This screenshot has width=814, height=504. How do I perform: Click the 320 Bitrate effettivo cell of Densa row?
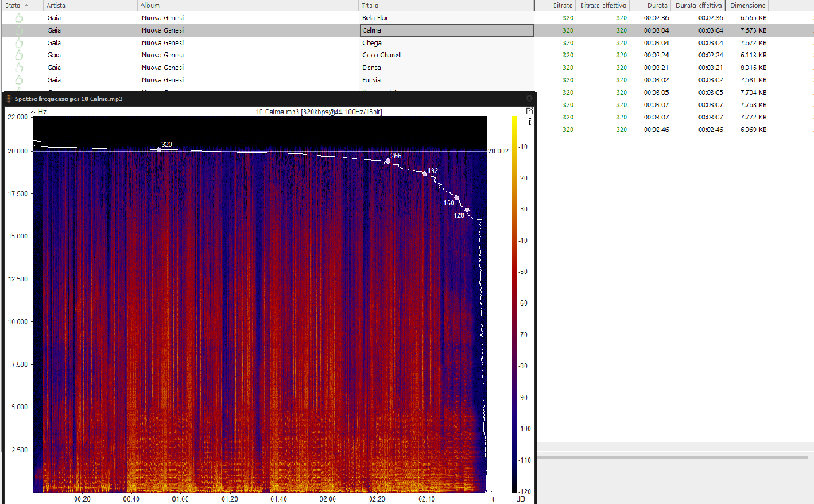pos(622,68)
